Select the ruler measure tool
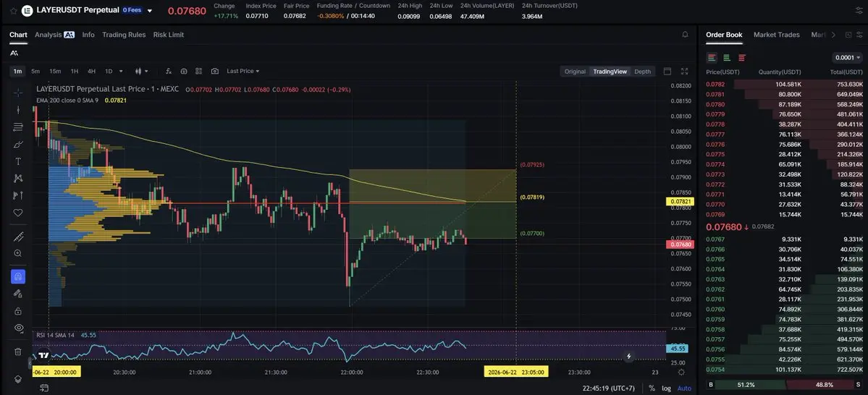Screen dimensions: 868x395 (18, 237)
